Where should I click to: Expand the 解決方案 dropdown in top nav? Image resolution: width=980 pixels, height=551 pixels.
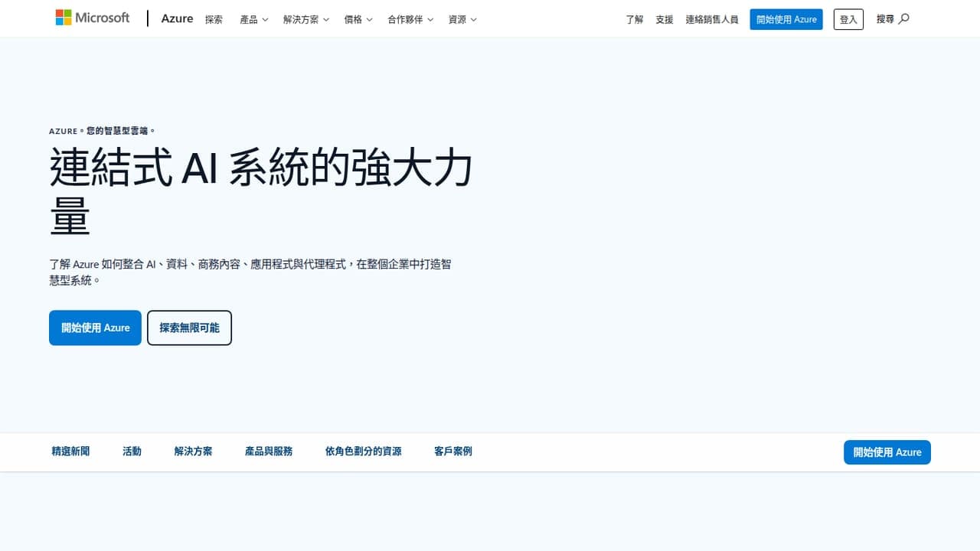click(x=306, y=19)
